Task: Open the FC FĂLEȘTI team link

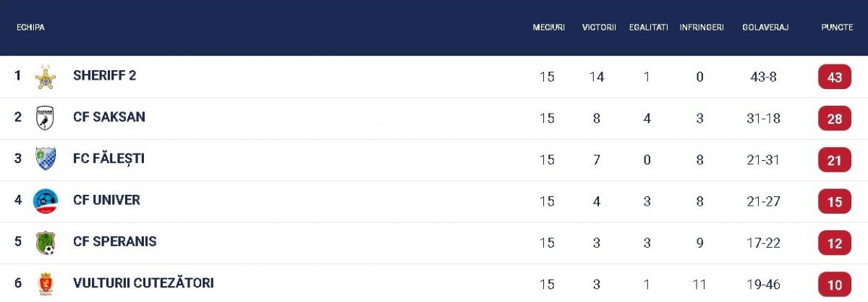Action: (109, 158)
